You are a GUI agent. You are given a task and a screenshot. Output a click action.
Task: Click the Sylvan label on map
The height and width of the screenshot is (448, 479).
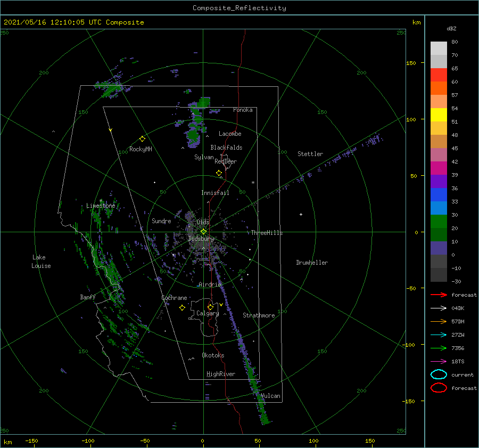coord(204,157)
